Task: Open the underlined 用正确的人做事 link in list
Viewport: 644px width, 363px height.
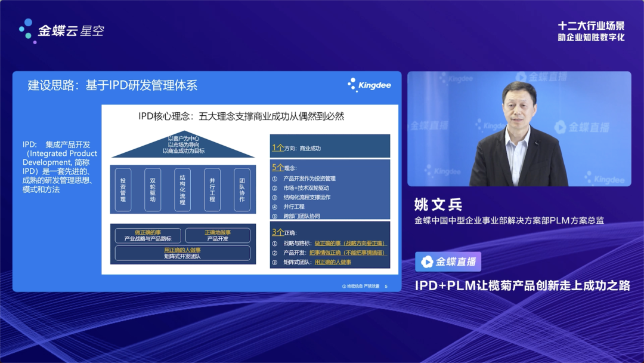Action: click(x=333, y=262)
